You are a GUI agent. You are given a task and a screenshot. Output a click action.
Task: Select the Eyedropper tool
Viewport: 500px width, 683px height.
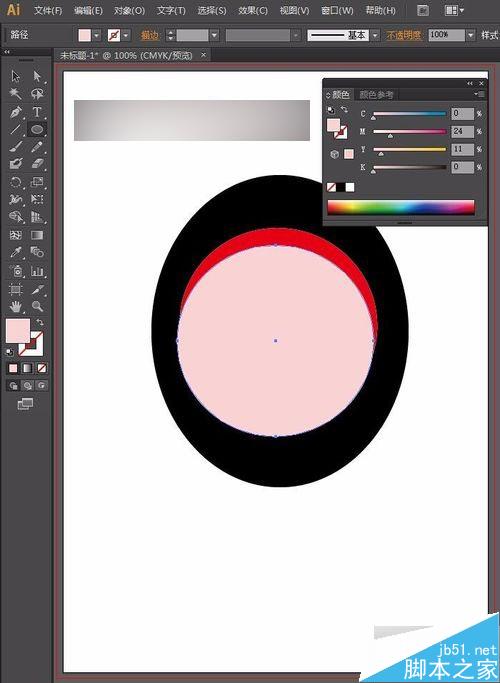16,252
